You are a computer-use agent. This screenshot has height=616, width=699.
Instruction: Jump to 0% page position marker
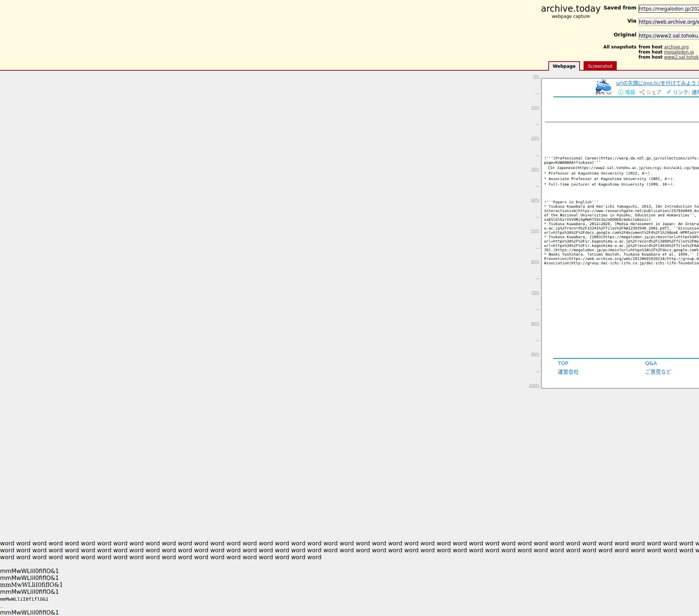pos(536,77)
